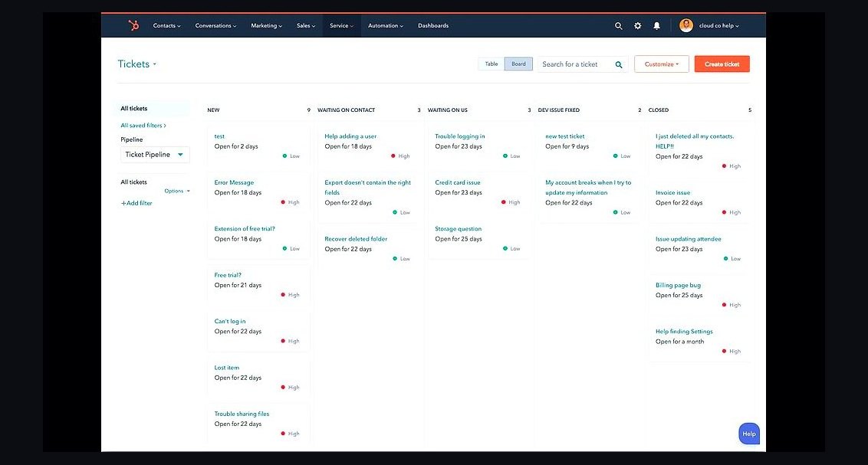Open the Customize dropdown
This screenshot has height=465, width=868.
(x=662, y=64)
